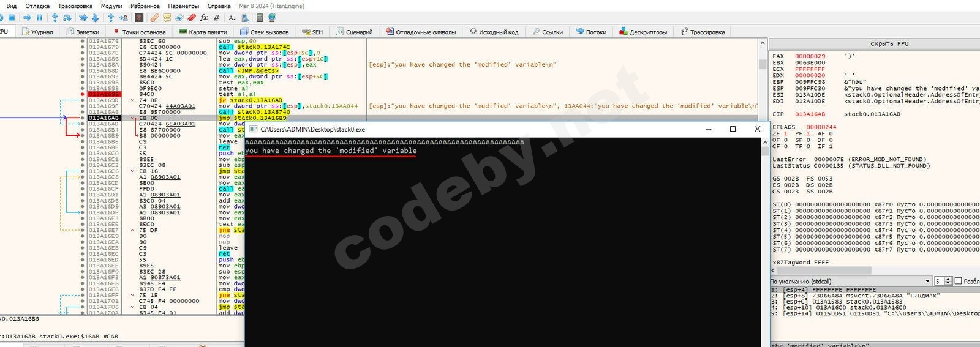Switch to the Ссылки tab
Viewport: 980px width, 347px height.
548,32
